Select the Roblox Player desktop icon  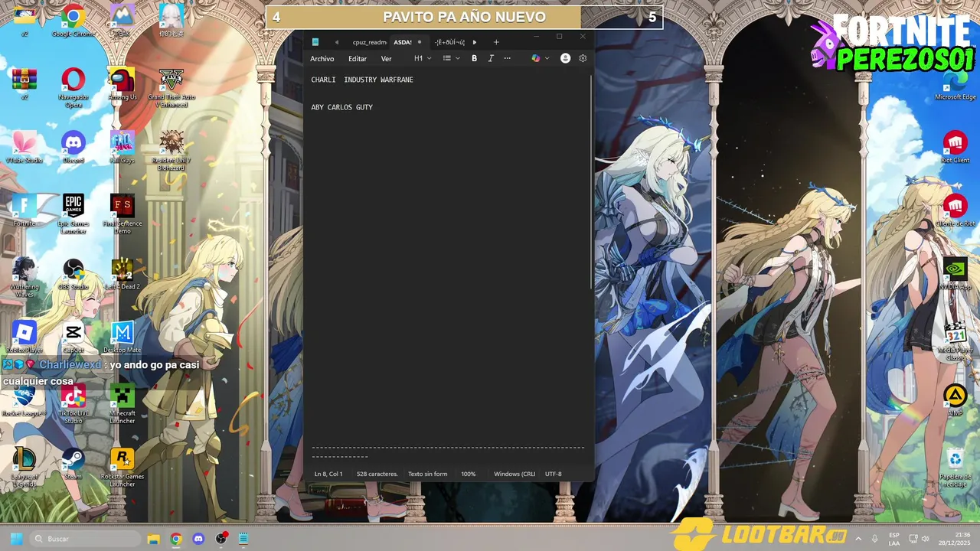pyautogui.click(x=24, y=337)
